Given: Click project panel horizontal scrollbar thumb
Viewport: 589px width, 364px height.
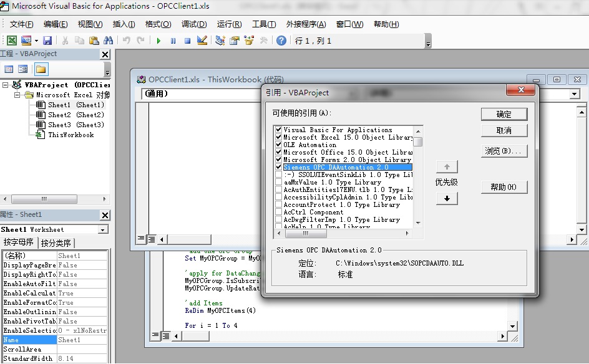Looking at the screenshot, I should [x=44, y=199].
